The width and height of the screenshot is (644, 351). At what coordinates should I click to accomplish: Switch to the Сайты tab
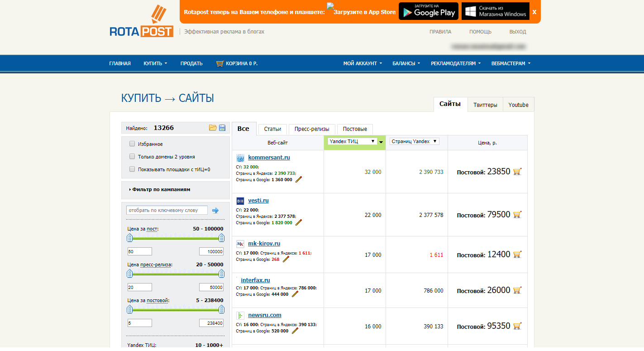450,104
